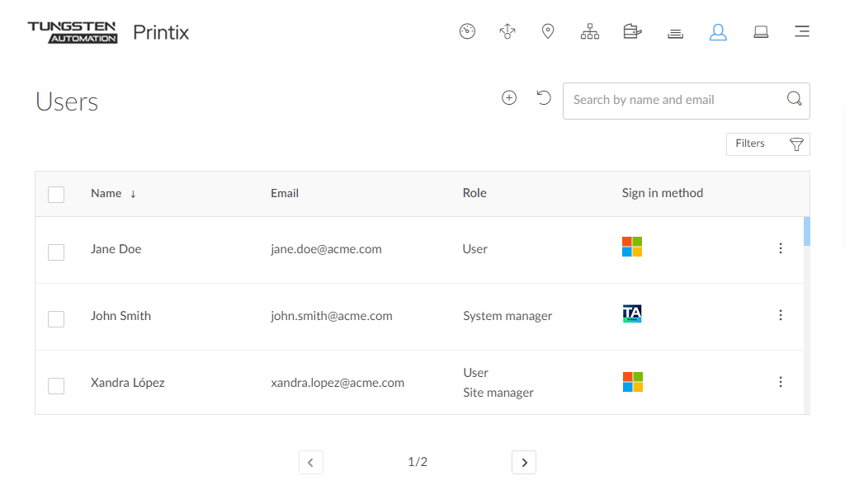Tick the checkbox for Jane Doe
The height and width of the screenshot is (504, 845).
coord(56,252)
